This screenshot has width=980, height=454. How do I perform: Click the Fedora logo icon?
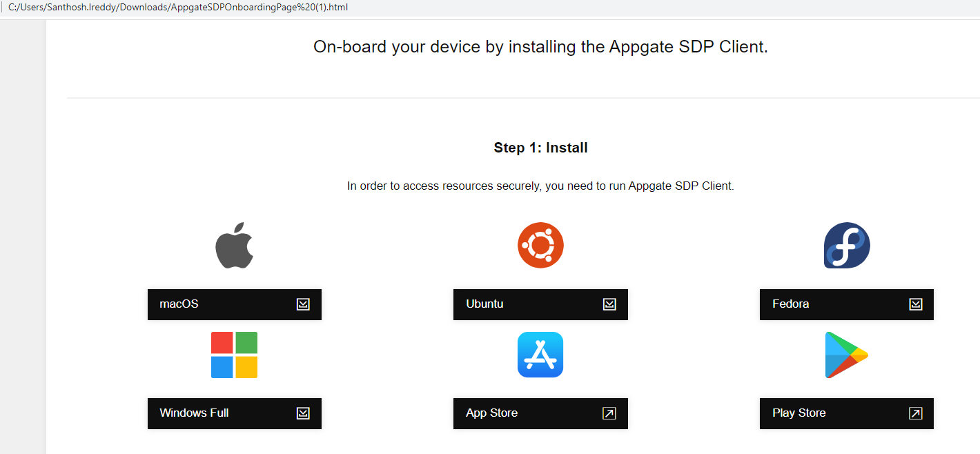pos(846,245)
